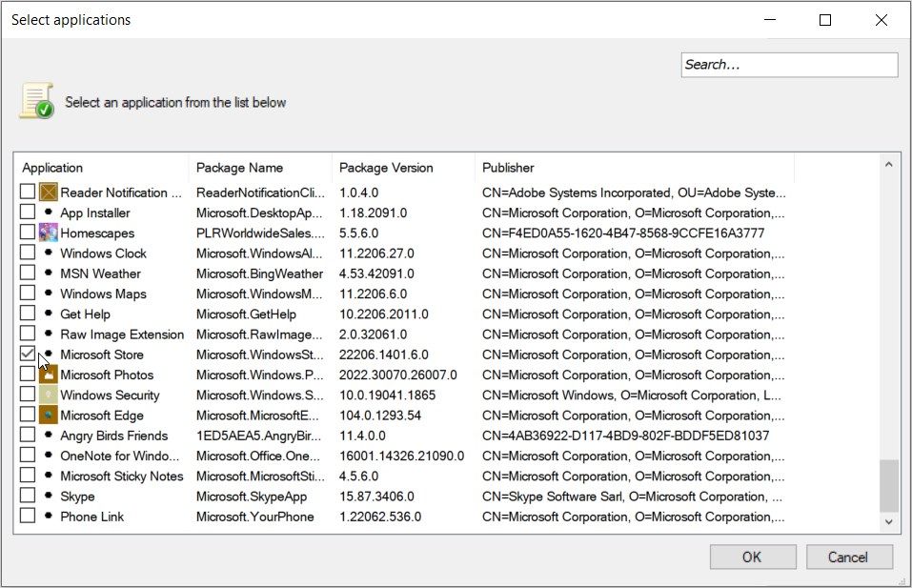Image resolution: width=912 pixels, height=588 pixels.
Task: Click the Homescapes app icon
Action: coord(48,233)
